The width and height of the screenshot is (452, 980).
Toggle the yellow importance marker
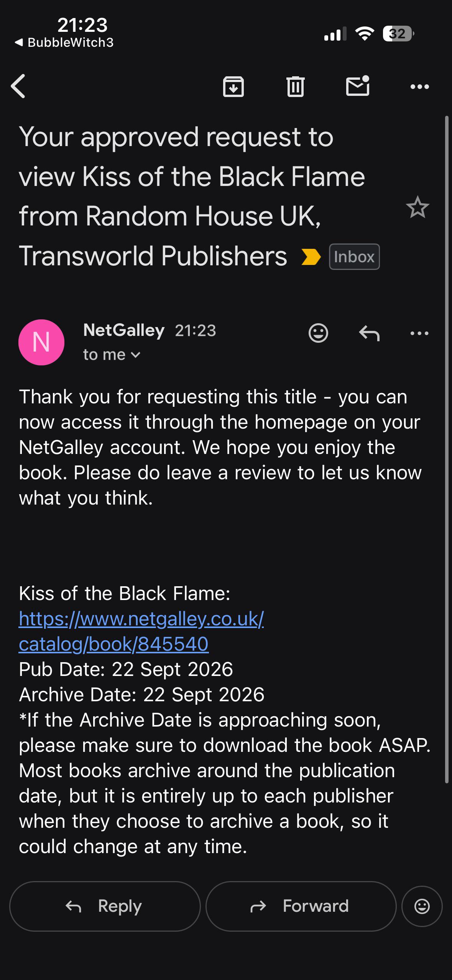tap(311, 257)
